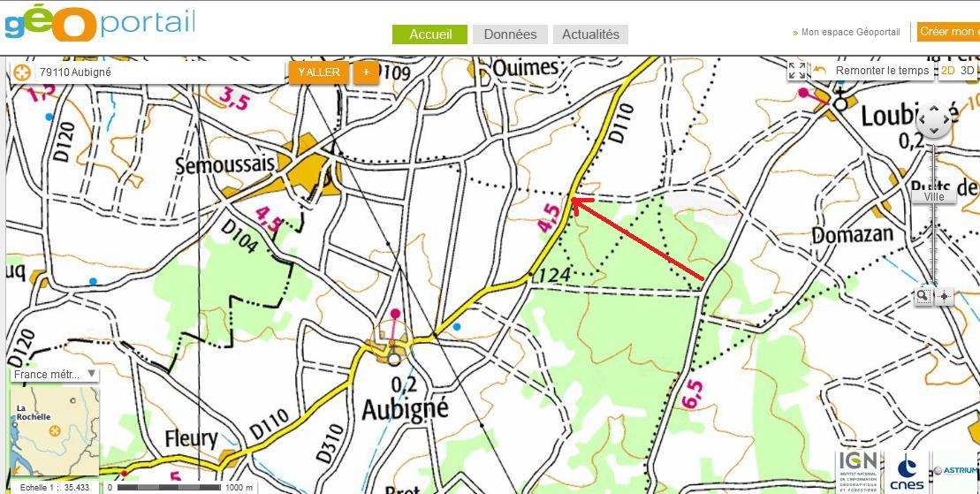Switch map view to 2D
Screen dimensions: 980x494
pos(947,71)
